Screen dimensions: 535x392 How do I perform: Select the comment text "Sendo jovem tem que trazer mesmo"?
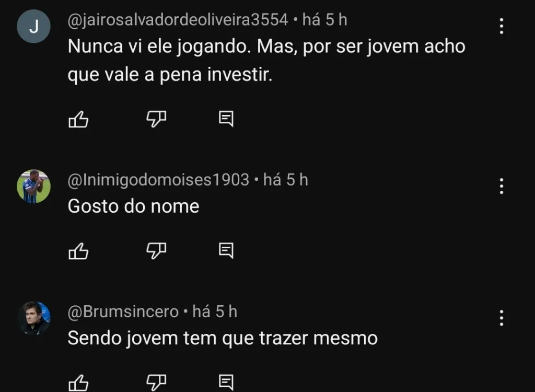coord(222,338)
